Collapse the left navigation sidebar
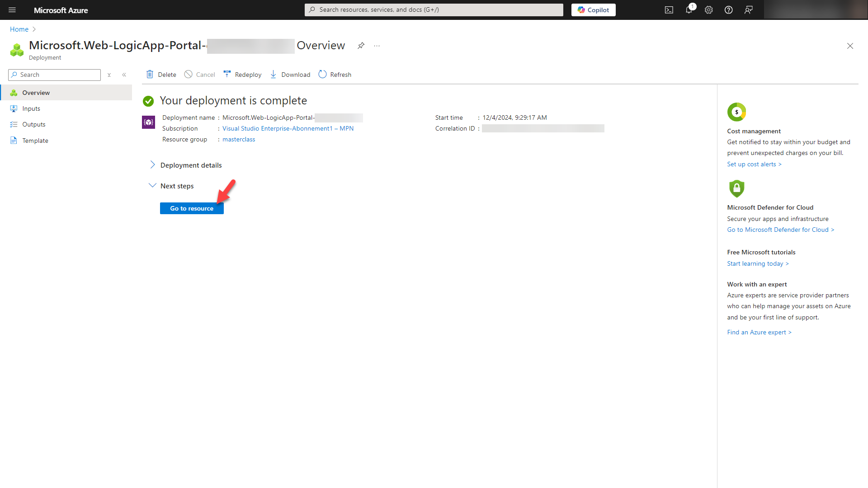The image size is (868, 488). (x=124, y=75)
